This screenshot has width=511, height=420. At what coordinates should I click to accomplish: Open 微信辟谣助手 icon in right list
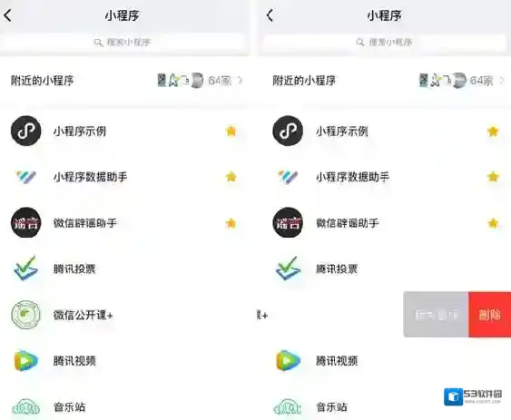(288, 222)
